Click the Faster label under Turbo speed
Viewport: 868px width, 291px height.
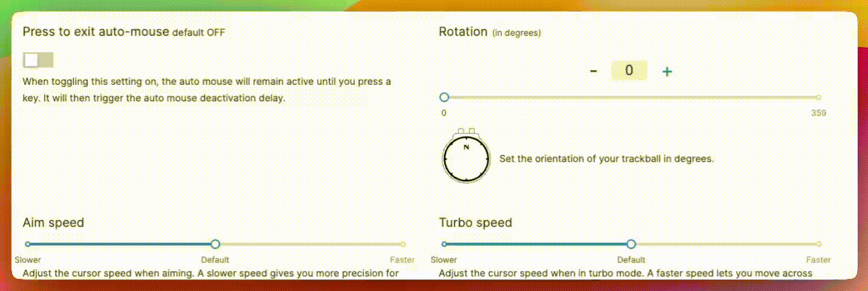pos(818,260)
